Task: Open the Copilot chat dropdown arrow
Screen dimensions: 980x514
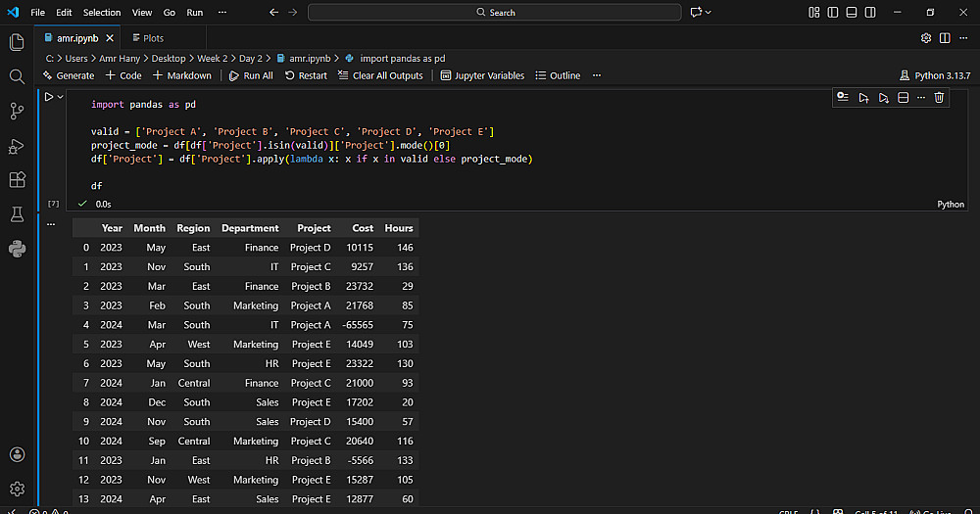Action: [x=709, y=12]
